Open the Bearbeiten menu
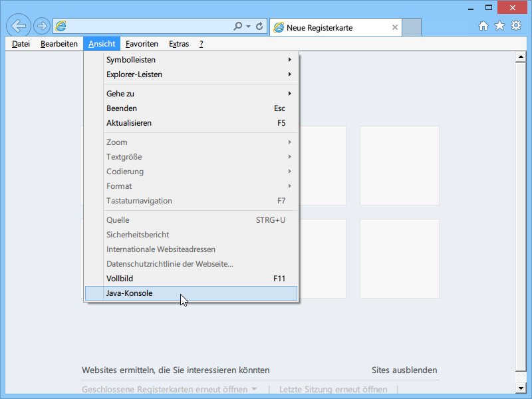The height and width of the screenshot is (399, 532). tap(59, 44)
